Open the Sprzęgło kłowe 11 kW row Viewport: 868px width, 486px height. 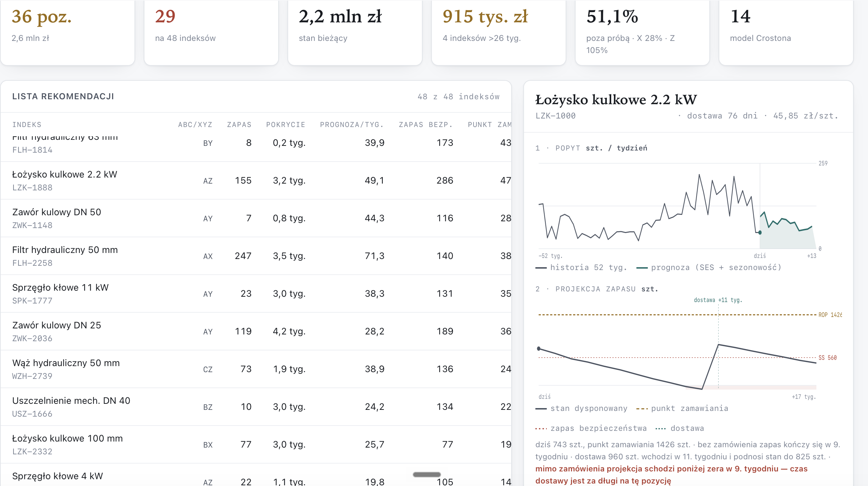[x=256, y=294]
